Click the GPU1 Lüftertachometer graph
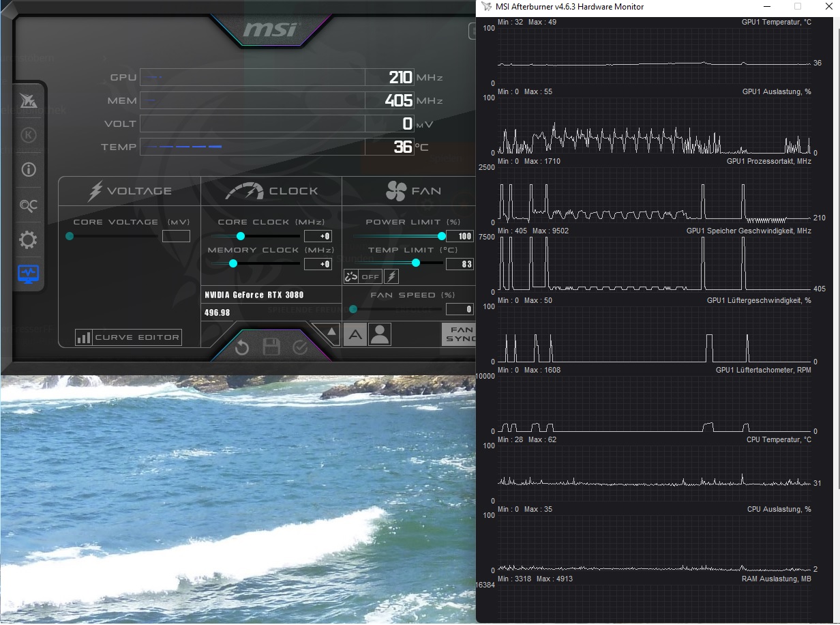 pyautogui.click(x=653, y=403)
